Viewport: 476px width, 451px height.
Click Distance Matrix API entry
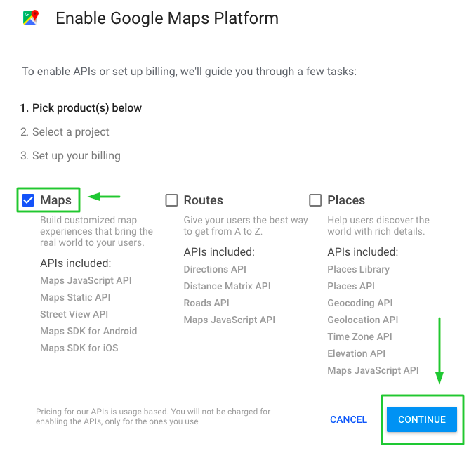coord(227,286)
